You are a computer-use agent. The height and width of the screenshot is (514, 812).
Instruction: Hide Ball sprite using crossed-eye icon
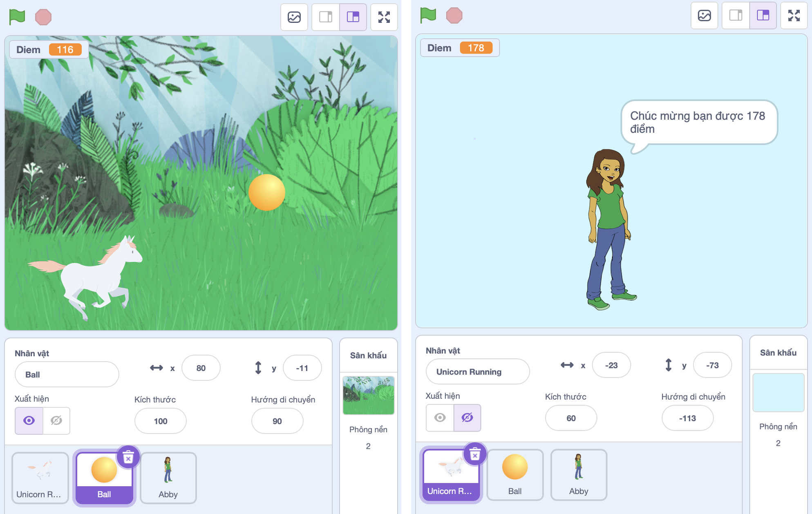[56, 420]
